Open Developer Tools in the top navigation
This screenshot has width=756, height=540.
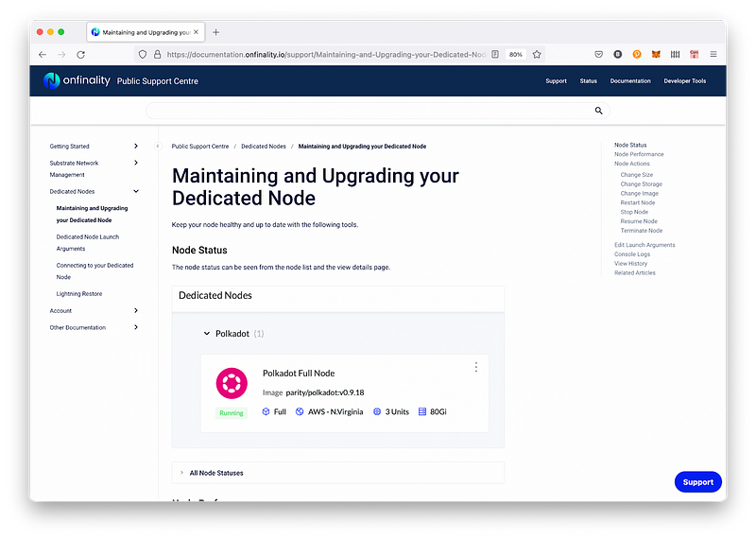(684, 81)
